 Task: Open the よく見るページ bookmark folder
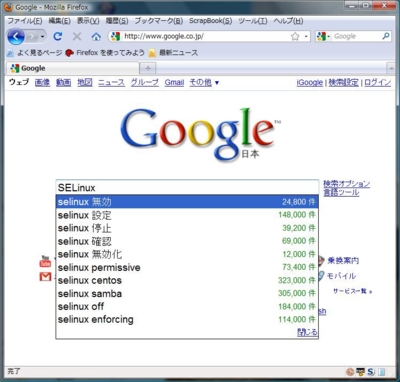pos(34,53)
